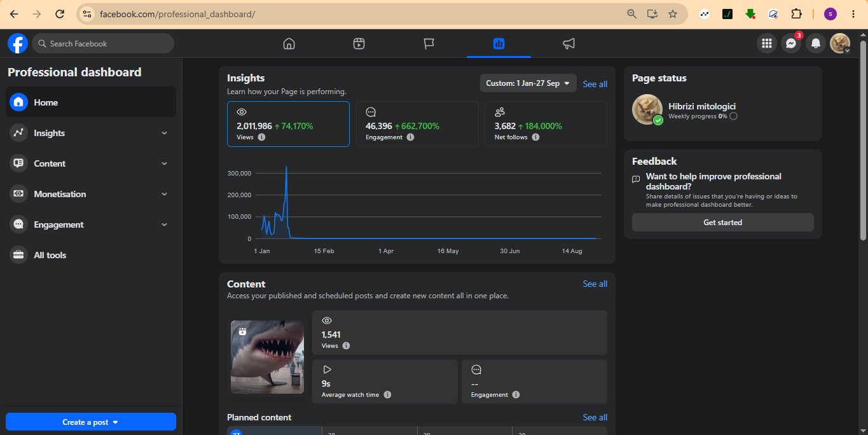Open the Ad Centre megaphone tab icon

pos(568,43)
